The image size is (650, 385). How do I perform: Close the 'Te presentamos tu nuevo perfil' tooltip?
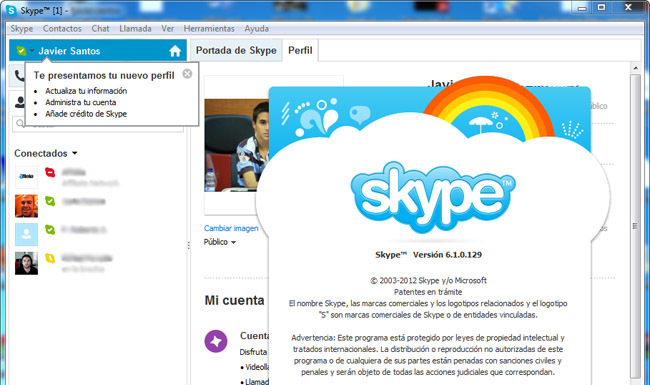click(187, 74)
